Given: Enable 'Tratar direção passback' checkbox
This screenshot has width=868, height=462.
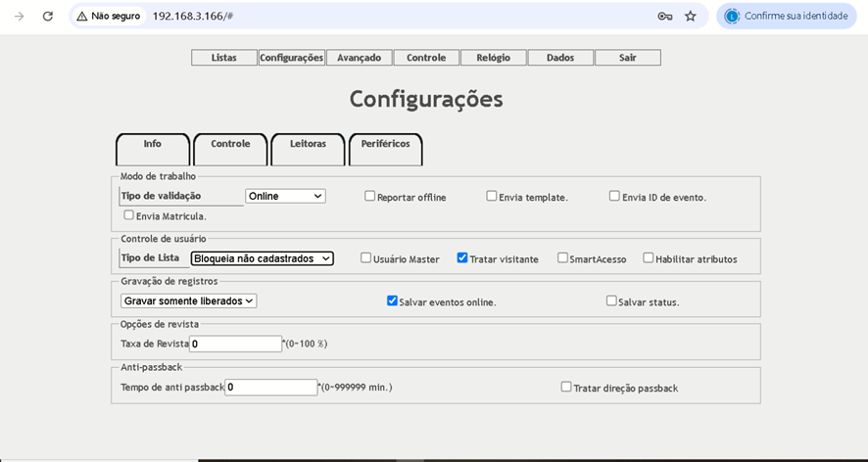Looking at the screenshot, I should click(x=566, y=388).
